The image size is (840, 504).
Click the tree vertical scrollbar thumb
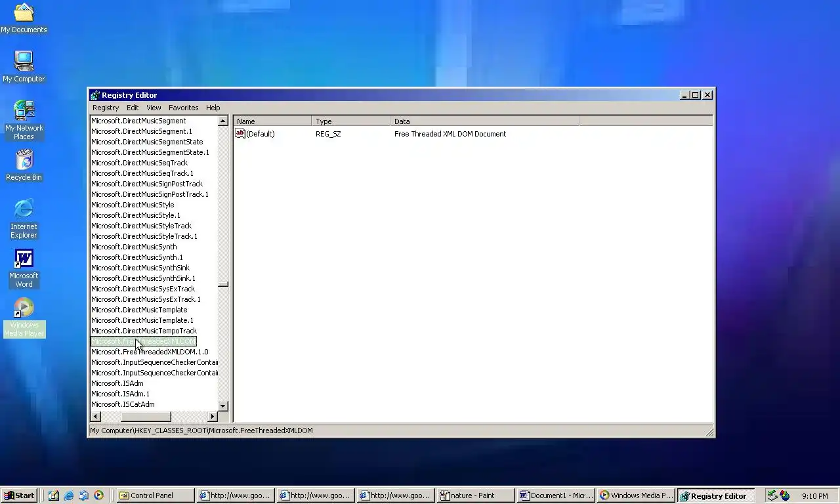pos(223,284)
